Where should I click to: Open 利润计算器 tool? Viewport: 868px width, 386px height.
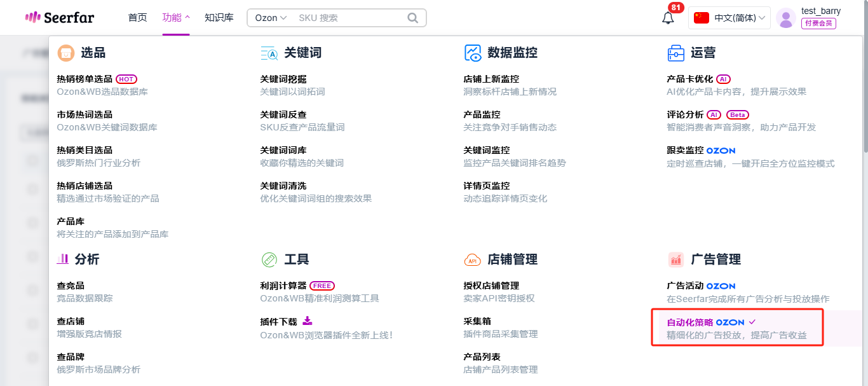point(283,286)
